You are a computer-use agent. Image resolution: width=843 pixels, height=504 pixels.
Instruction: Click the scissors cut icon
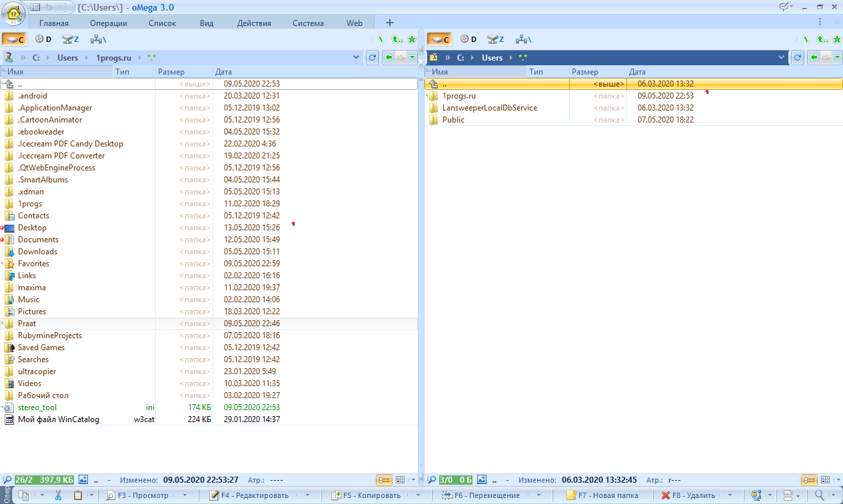(x=58, y=495)
